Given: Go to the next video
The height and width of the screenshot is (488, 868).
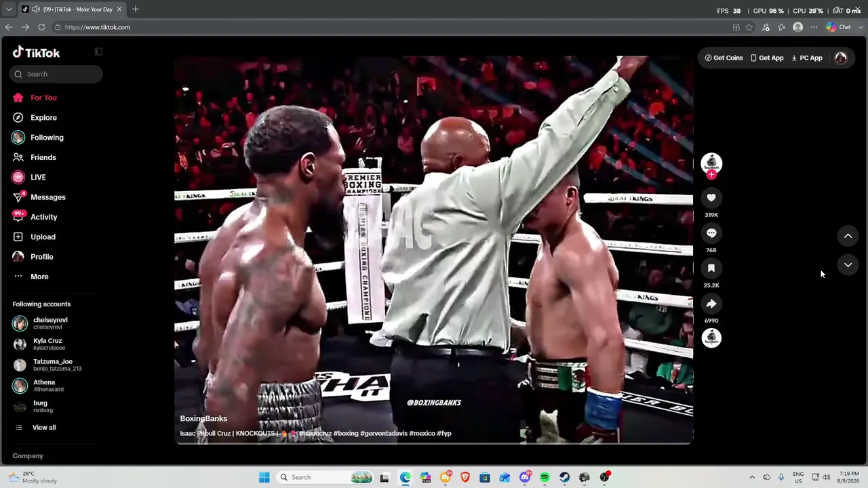Looking at the screenshot, I should coord(848,265).
